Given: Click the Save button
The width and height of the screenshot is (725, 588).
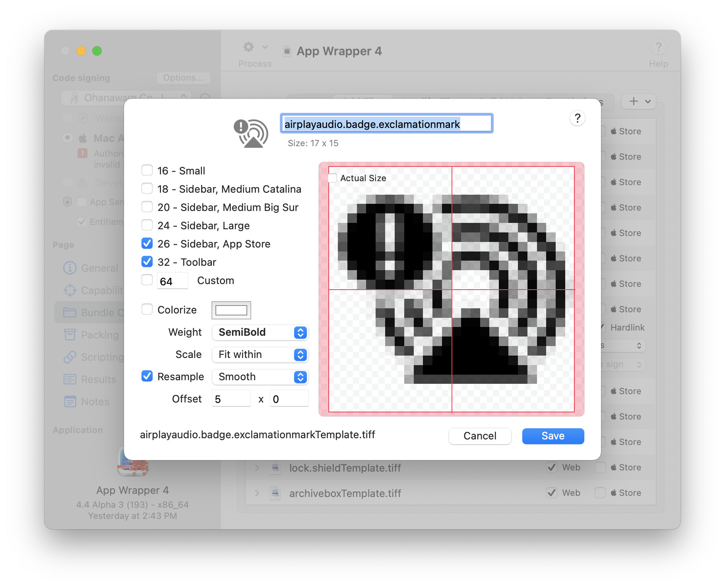Looking at the screenshot, I should point(553,436).
